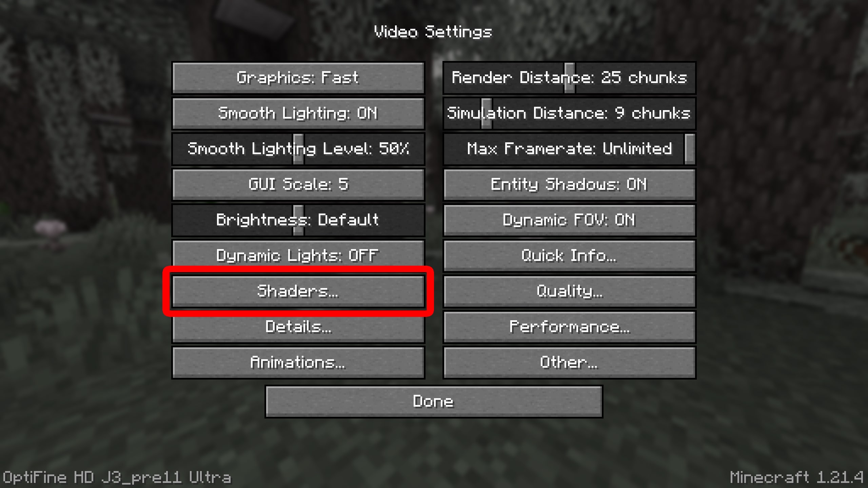Image resolution: width=868 pixels, height=488 pixels.
Task: Select the Done button to exit
Action: (433, 401)
